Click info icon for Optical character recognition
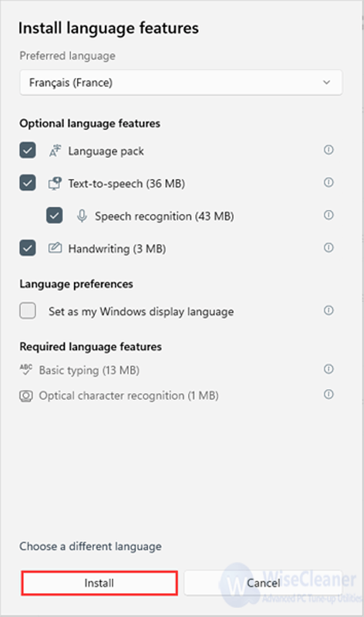The height and width of the screenshot is (617, 364). 329,395
